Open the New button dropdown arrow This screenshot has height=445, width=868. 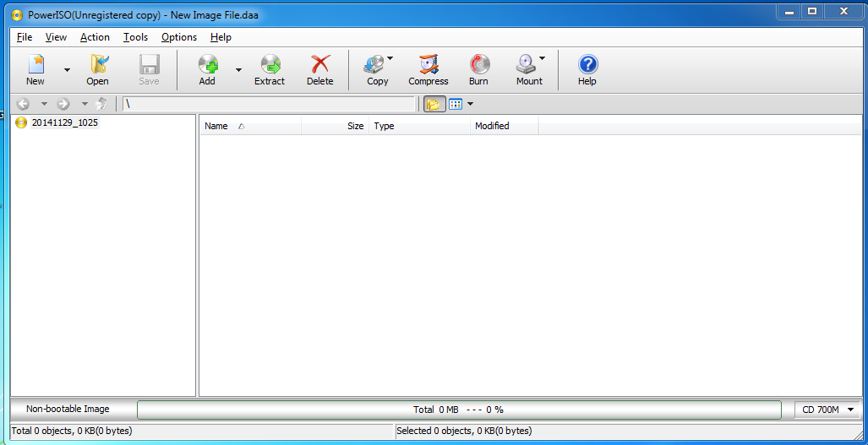tap(67, 69)
